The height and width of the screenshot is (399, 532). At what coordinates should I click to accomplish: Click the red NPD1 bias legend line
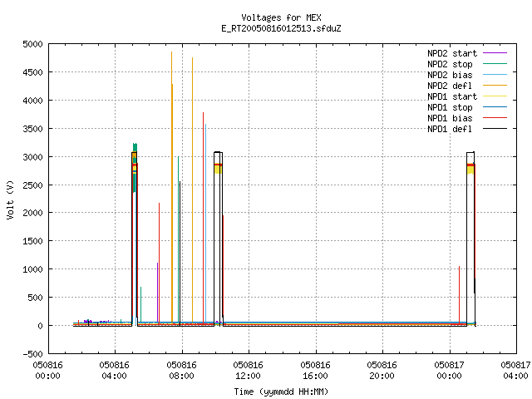tap(495, 118)
